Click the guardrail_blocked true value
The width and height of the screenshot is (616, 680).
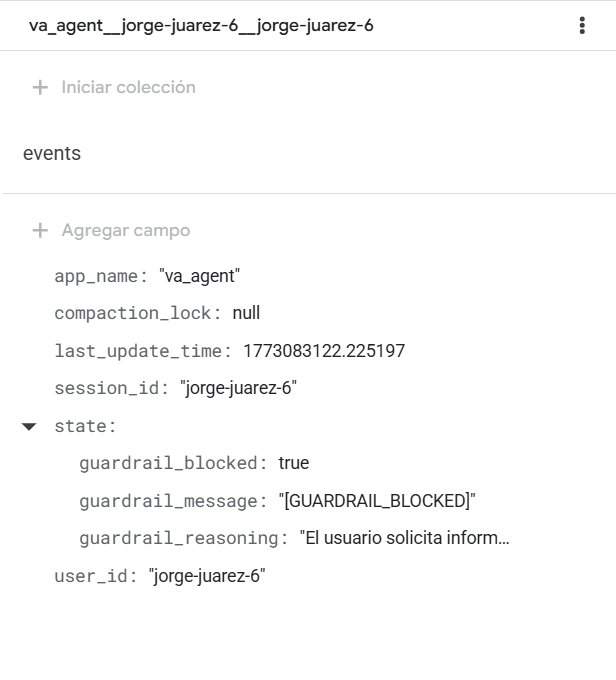[294, 463]
